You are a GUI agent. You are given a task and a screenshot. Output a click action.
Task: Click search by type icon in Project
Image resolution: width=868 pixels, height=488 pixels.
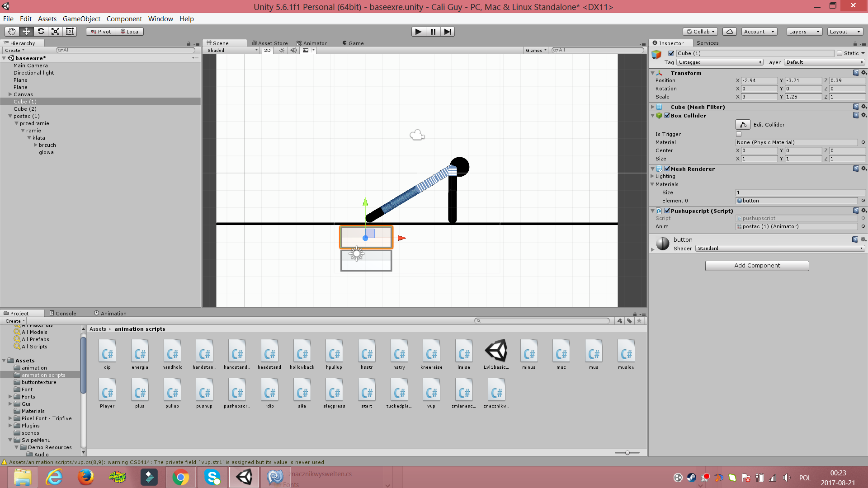coord(619,321)
